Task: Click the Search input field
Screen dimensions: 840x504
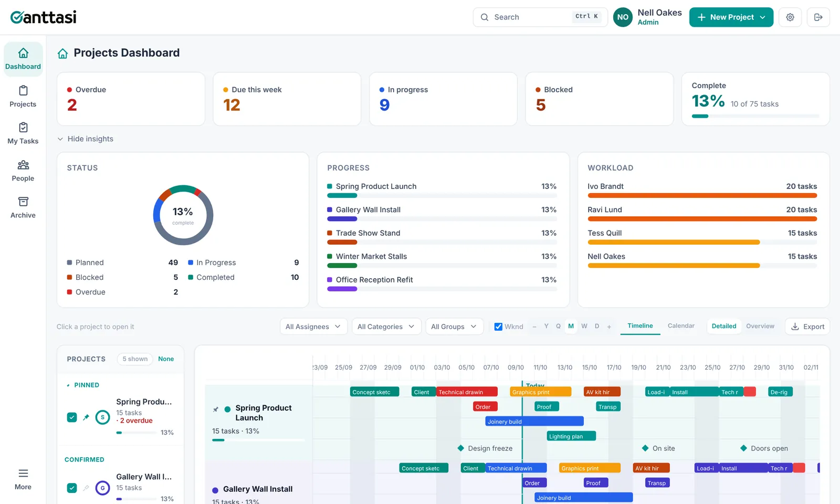Action: pos(540,17)
